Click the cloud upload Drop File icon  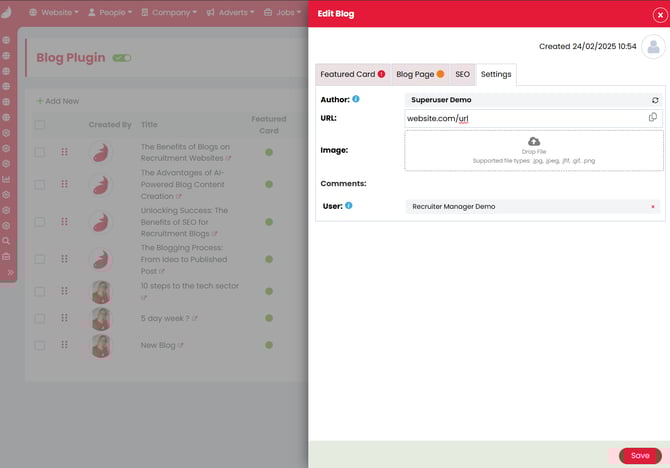pos(534,142)
